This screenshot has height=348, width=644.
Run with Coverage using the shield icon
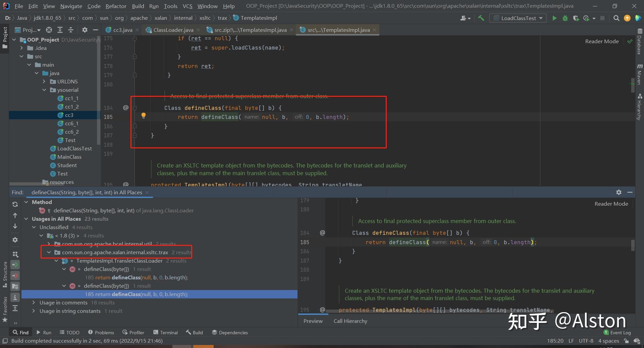576,18
